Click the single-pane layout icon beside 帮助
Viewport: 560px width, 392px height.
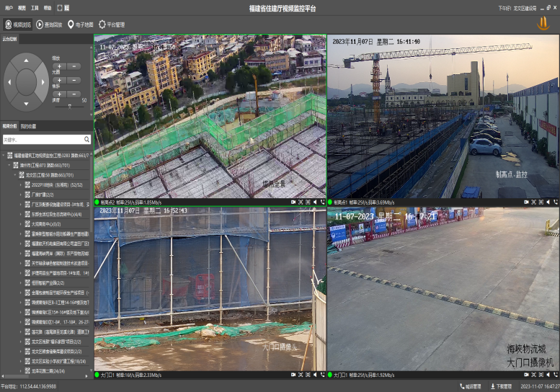click(x=60, y=8)
